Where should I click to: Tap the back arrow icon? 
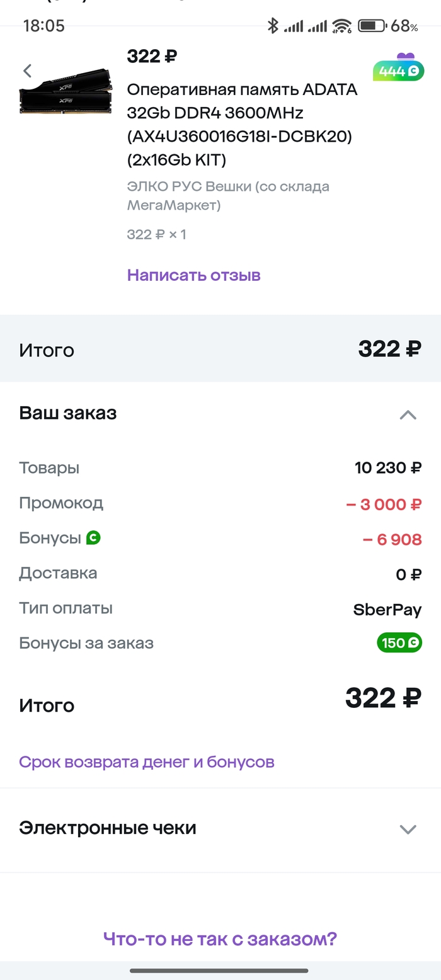click(27, 71)
